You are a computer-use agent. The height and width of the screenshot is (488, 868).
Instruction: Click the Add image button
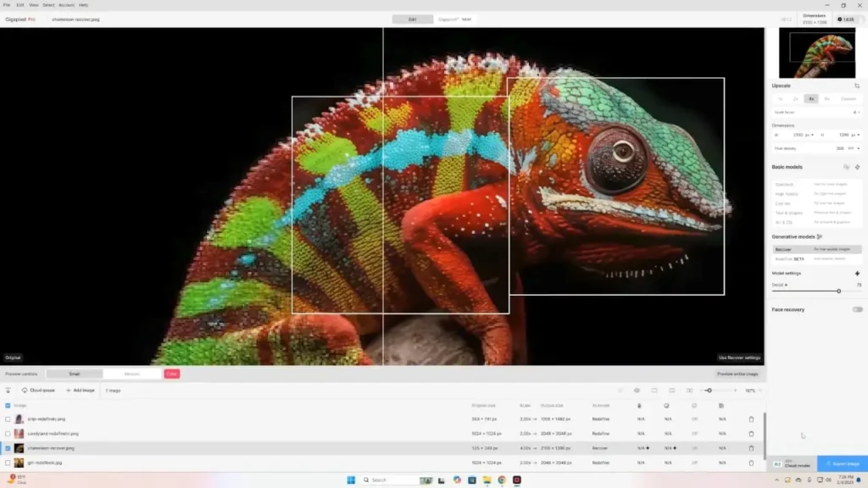[81, 391]
